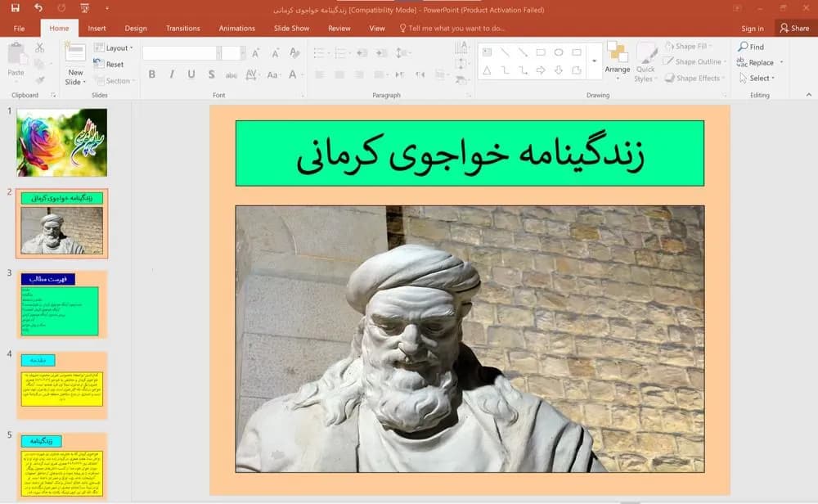This screenshot has height=504, width=818.
Task: Open the Section dropdown
Action: (115, 81)
